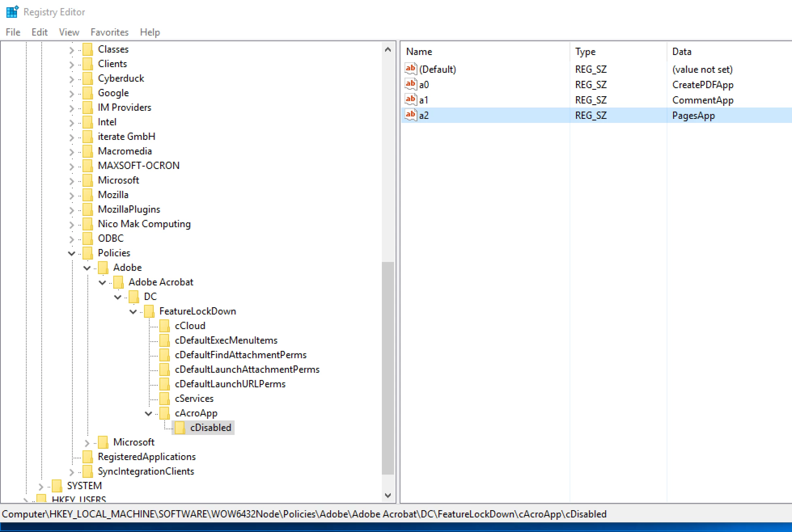The width and height of the screenshot is (792, 532).
Task: Open the View menu
Action: [69, 32]
